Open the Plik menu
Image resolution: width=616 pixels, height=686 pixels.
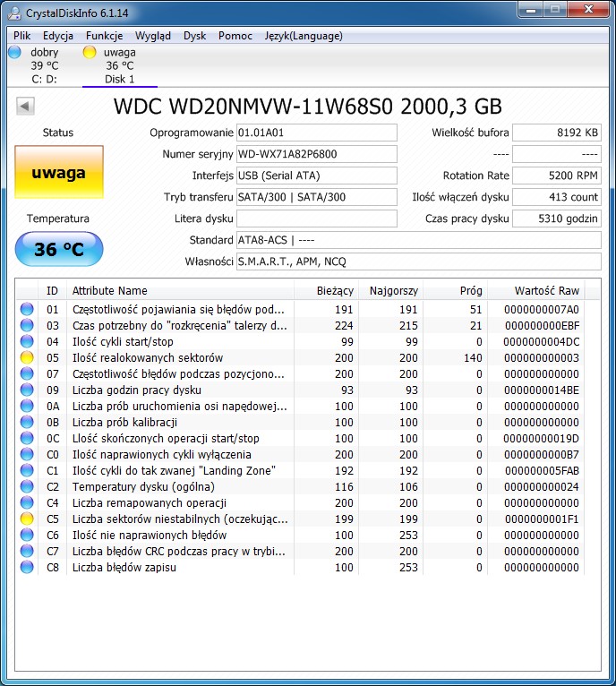[21, 36]
